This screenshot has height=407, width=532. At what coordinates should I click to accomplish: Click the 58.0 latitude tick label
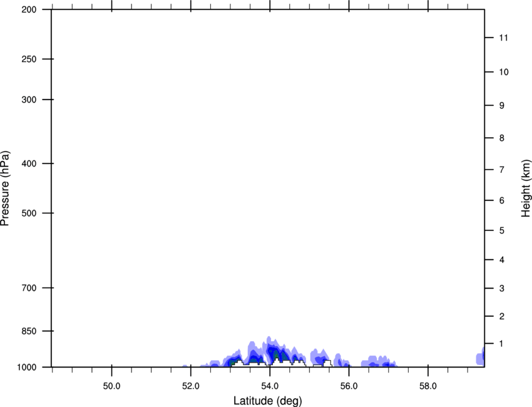pos(428,386)
